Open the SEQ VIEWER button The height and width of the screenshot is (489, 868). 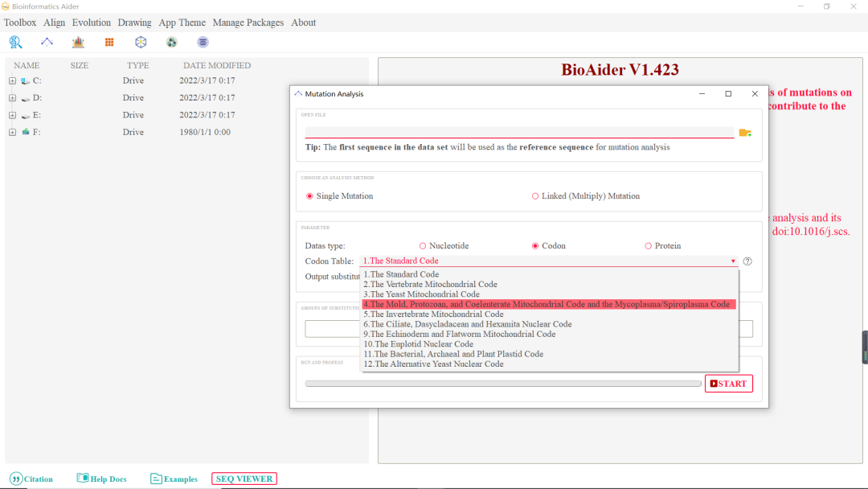coord(244,479)
